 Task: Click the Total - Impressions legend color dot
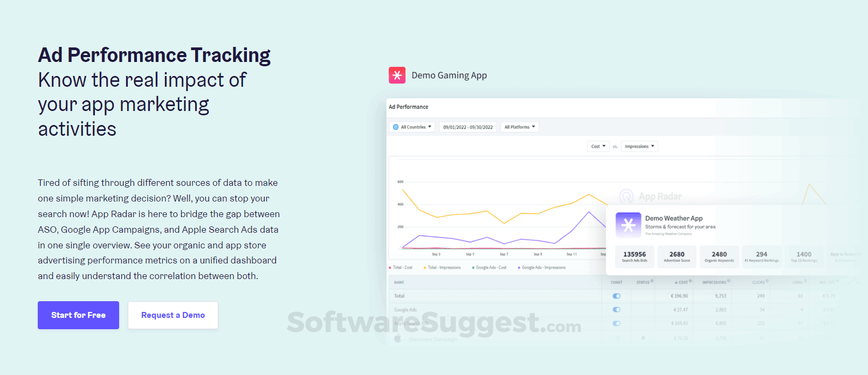425,268
